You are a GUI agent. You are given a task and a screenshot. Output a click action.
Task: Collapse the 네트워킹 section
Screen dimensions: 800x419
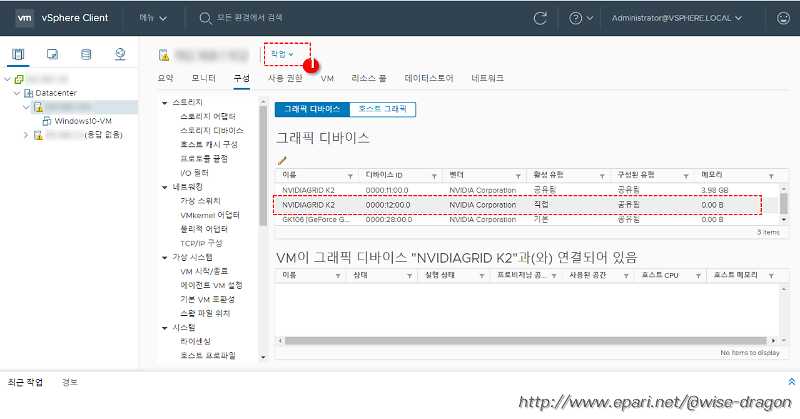click(x=165, y=187)
